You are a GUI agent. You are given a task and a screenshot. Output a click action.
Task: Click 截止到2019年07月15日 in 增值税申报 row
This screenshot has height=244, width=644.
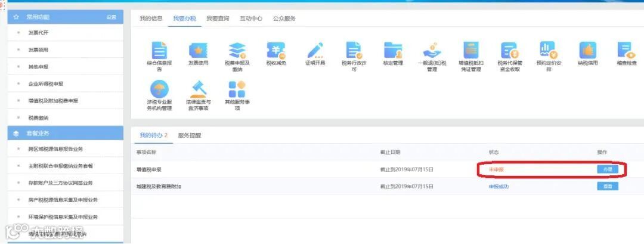(407, 169)
